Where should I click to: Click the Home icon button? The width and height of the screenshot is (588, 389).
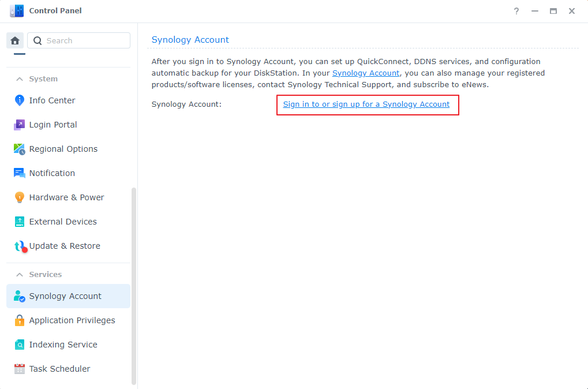[x=15, y=40]
